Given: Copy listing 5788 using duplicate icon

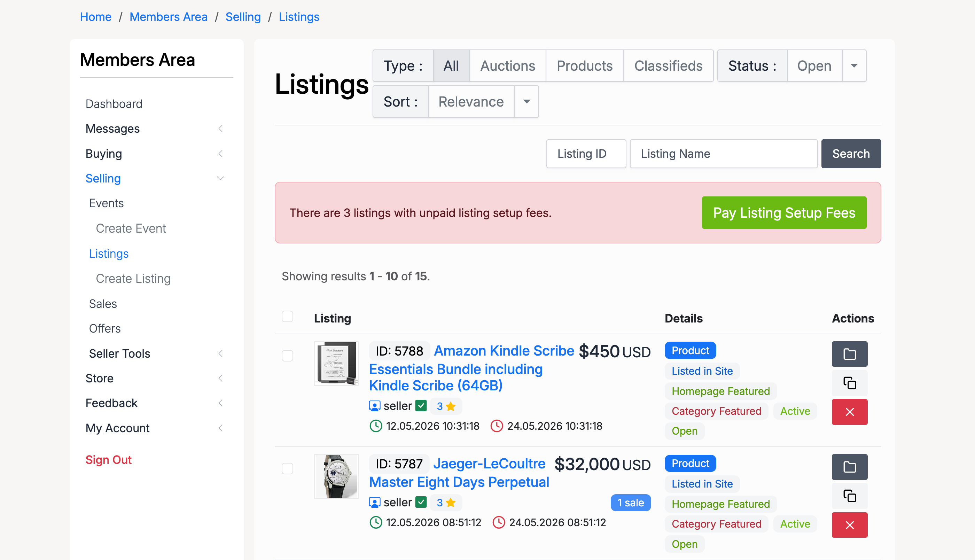Looking at the screenshot, I should tap(849, 383).
